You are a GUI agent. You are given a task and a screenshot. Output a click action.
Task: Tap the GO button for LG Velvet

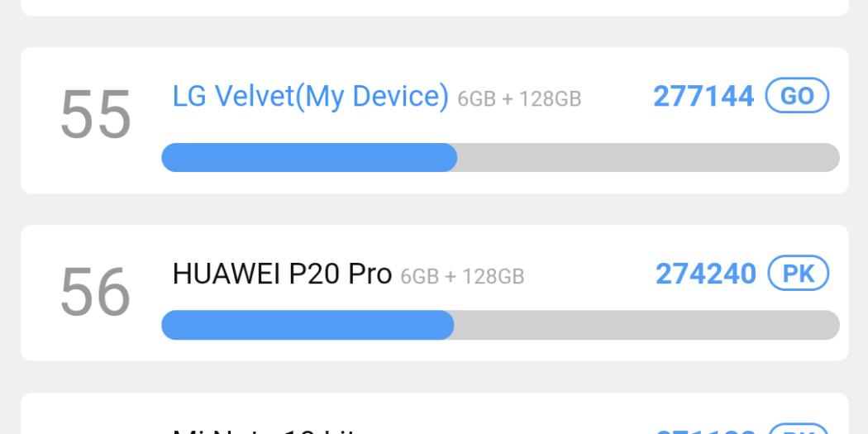point(797,96)
